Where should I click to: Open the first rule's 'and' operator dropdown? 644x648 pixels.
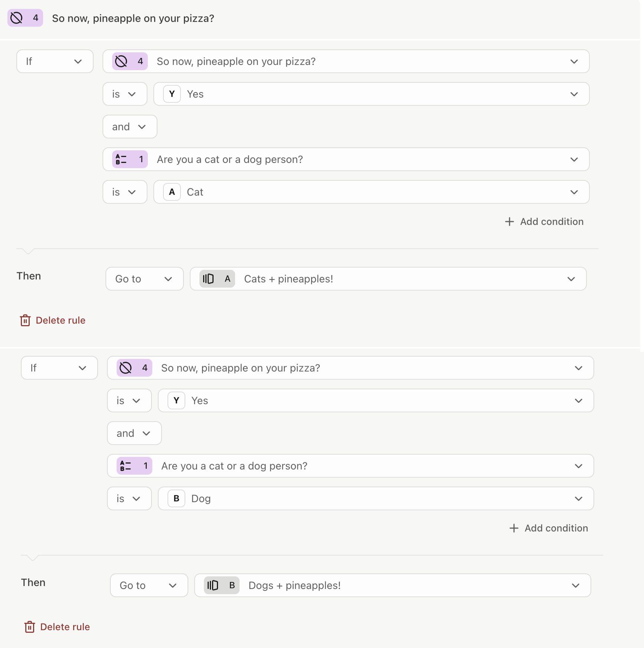130,127
